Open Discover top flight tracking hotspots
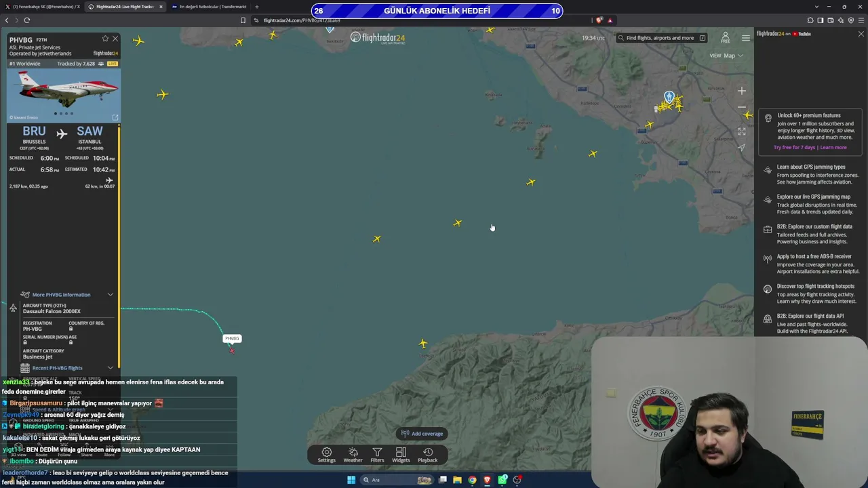 810,294
